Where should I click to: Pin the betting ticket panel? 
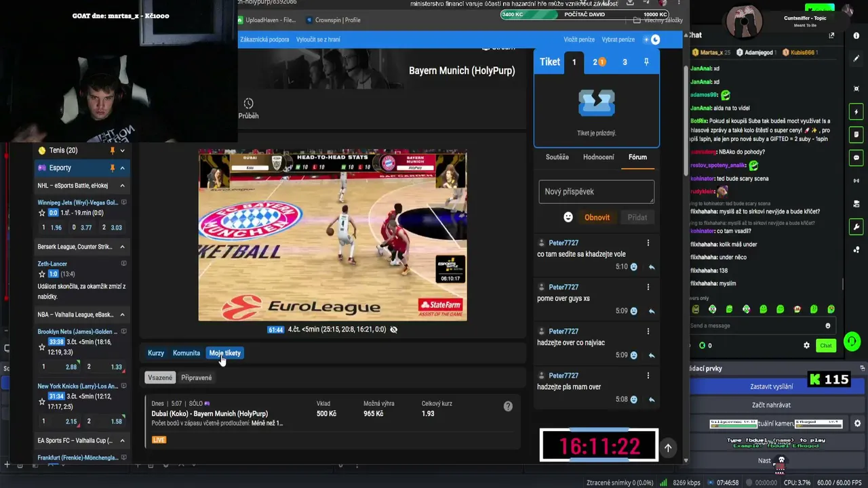[646, 62]
